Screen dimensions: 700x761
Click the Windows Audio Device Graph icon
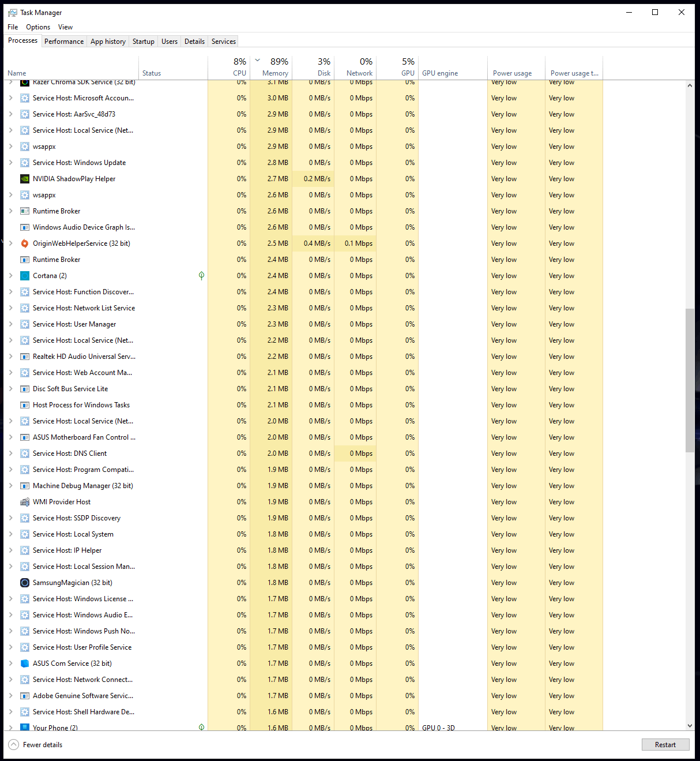[25, 227]
